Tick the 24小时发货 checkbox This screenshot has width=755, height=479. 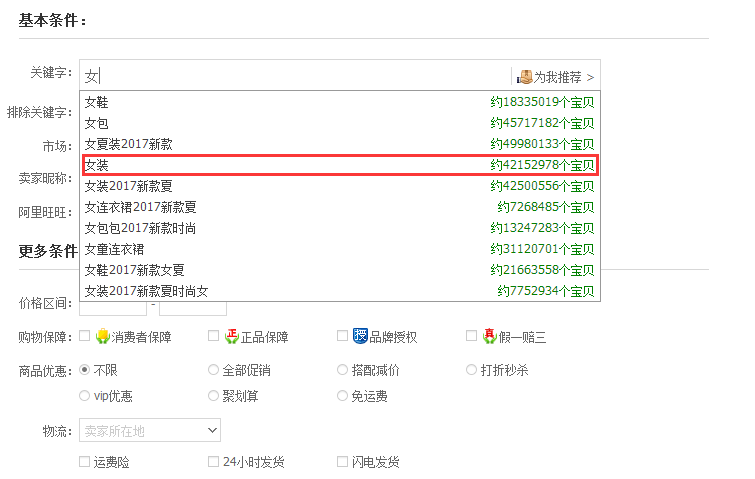tap(214, 462)
